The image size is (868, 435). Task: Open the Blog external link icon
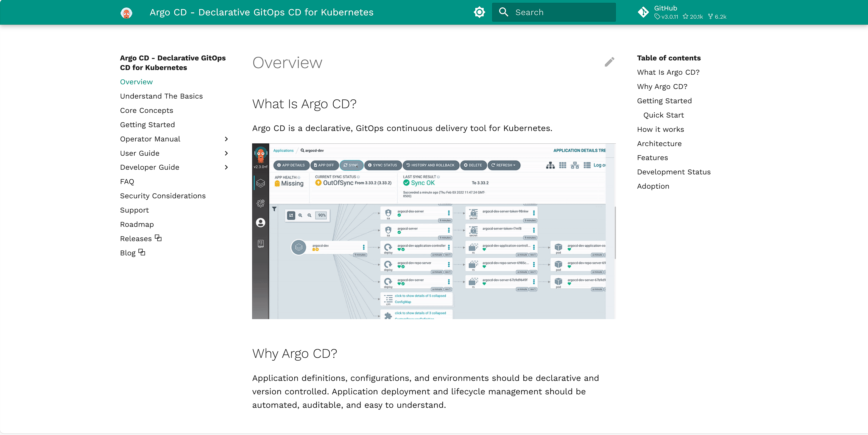pyautogui.click(x=142, y=252)
